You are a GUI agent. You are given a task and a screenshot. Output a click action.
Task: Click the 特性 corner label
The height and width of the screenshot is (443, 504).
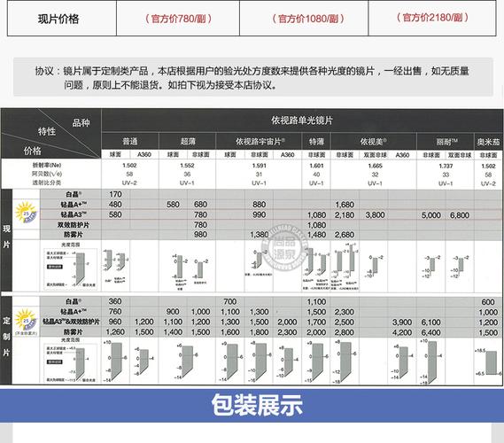tap(47, 131)
